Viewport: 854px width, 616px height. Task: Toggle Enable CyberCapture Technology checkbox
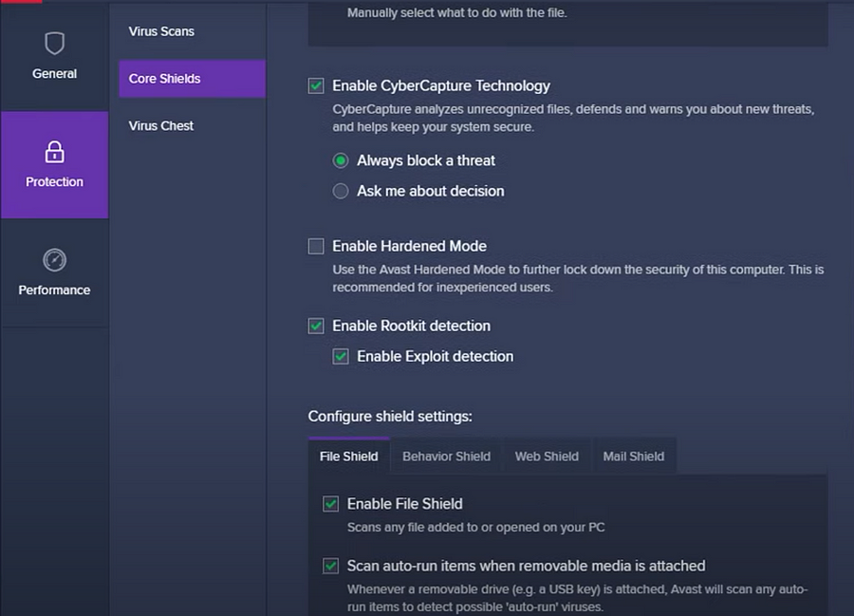point(316,85)
